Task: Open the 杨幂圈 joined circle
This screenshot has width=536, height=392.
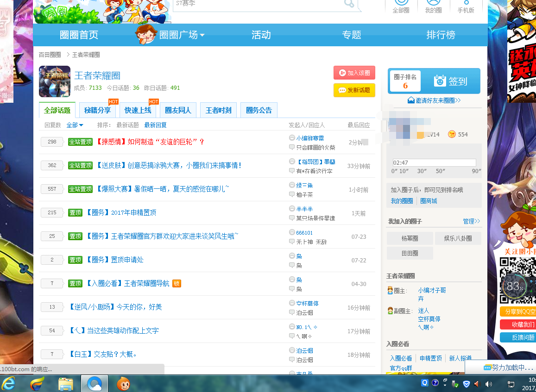Action: 410,238
